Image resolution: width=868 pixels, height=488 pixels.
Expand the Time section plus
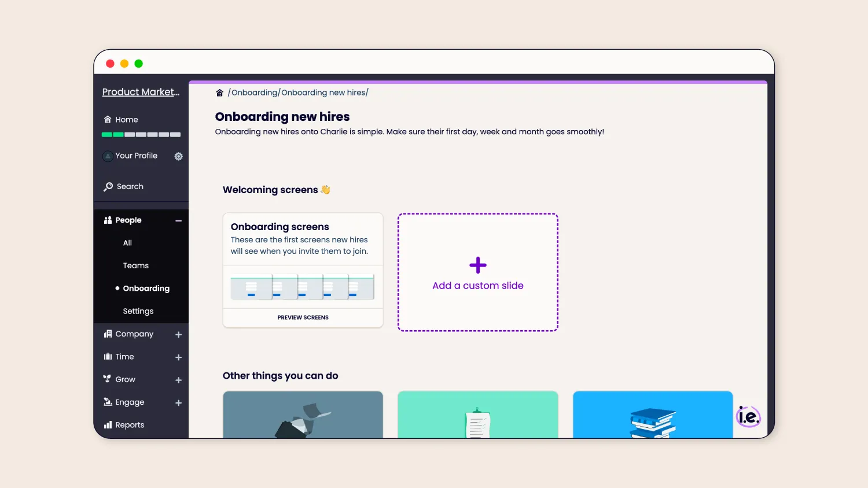179,357
